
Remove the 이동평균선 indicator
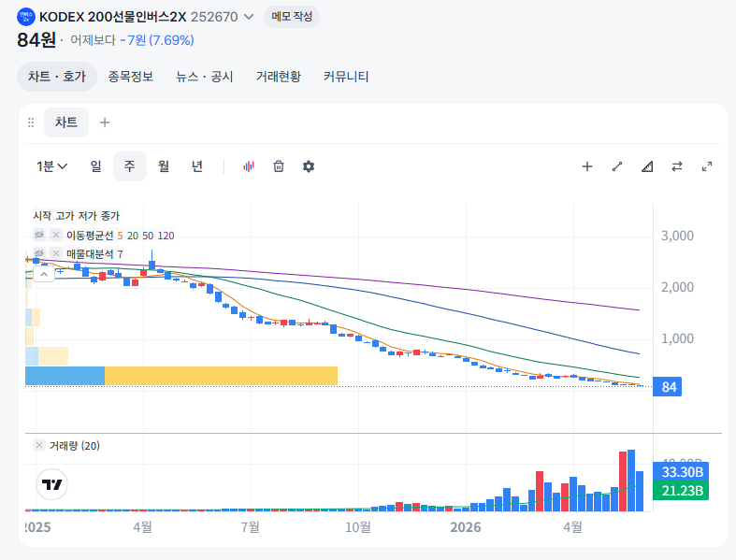pos(56,235)
